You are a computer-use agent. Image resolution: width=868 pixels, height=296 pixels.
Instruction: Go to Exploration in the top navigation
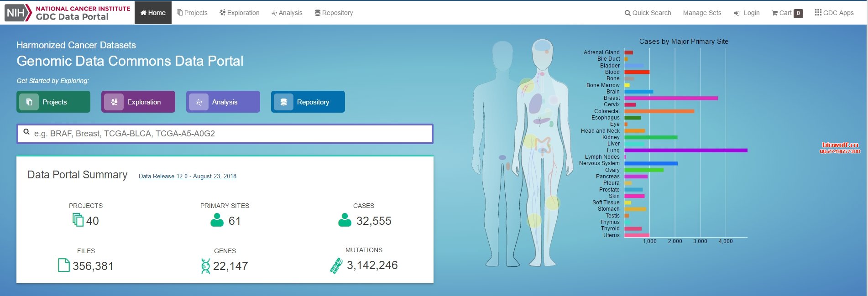point(240,13)
